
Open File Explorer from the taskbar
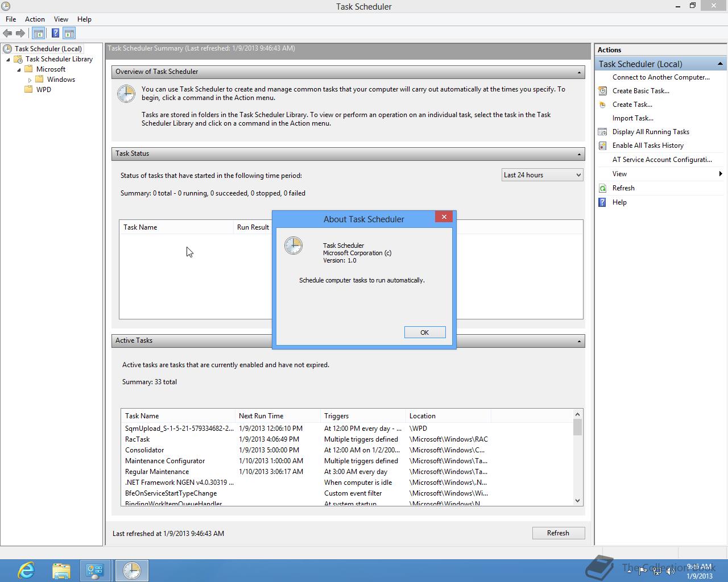tap(61, 571)
